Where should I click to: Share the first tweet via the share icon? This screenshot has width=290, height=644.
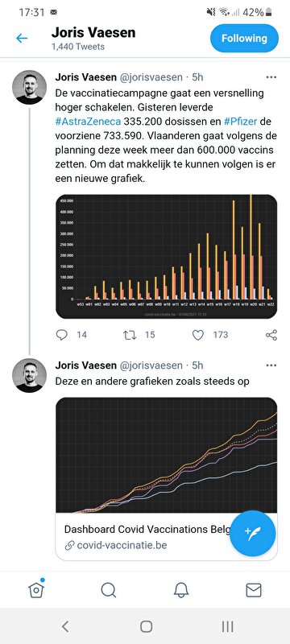click(x=271, y=335)
